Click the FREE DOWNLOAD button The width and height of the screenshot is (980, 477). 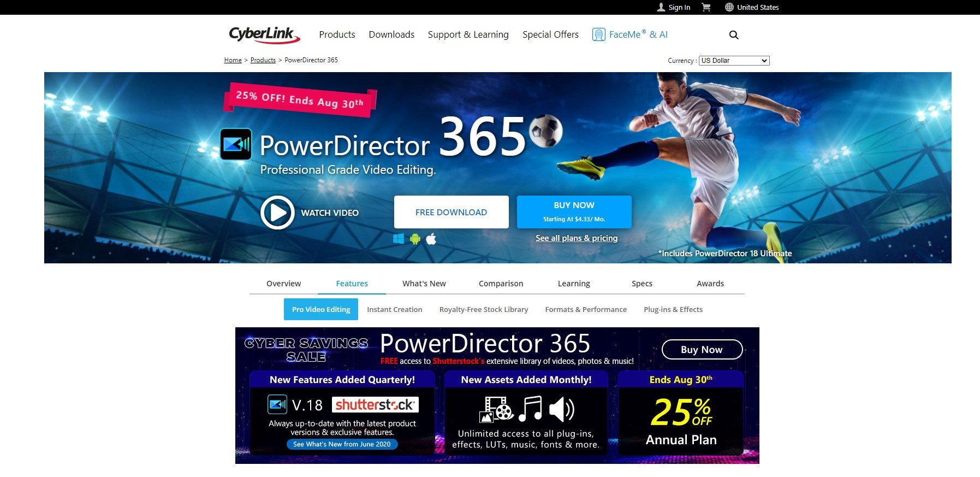point(451,212)
